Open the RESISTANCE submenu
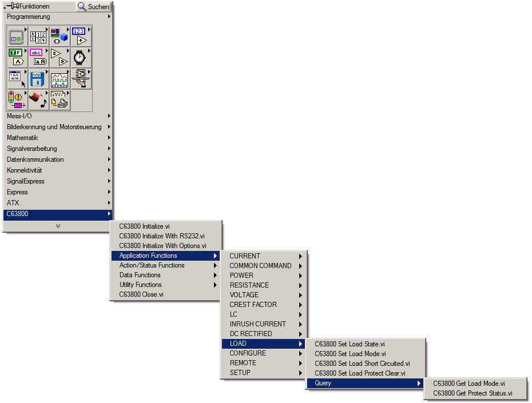 [x=264, y=285]
